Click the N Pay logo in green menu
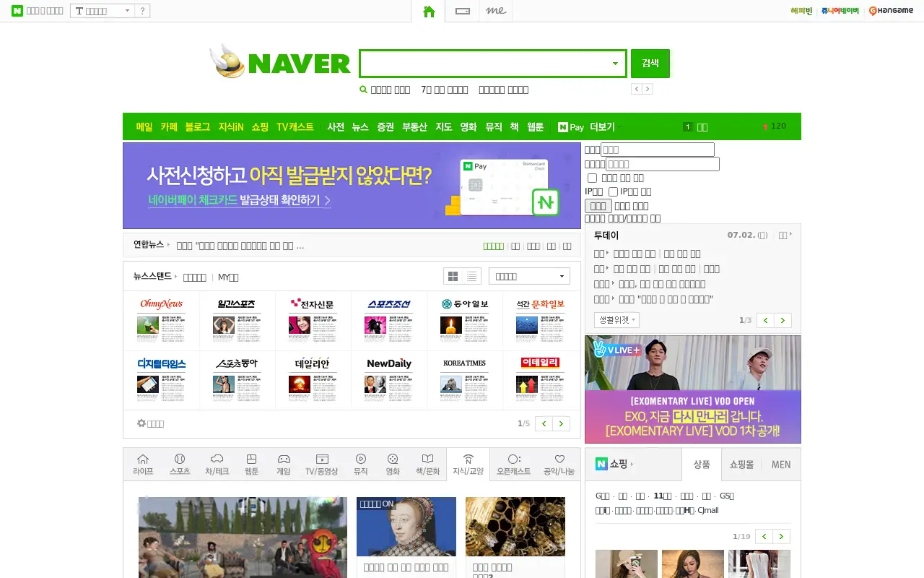 click(x=570, y=127)
